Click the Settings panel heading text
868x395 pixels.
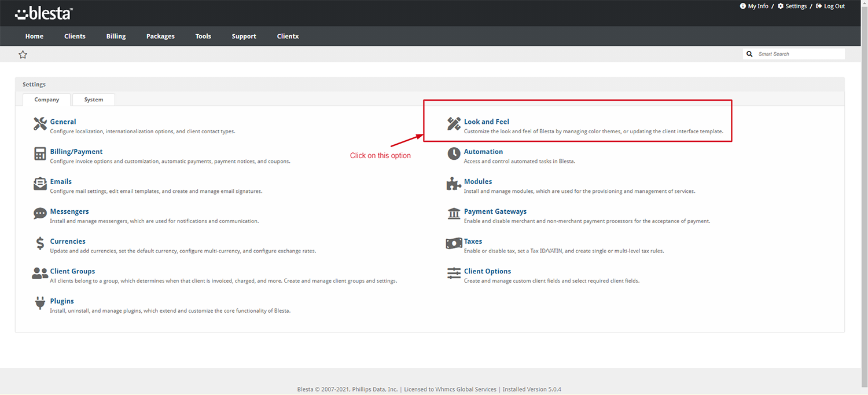34,85
